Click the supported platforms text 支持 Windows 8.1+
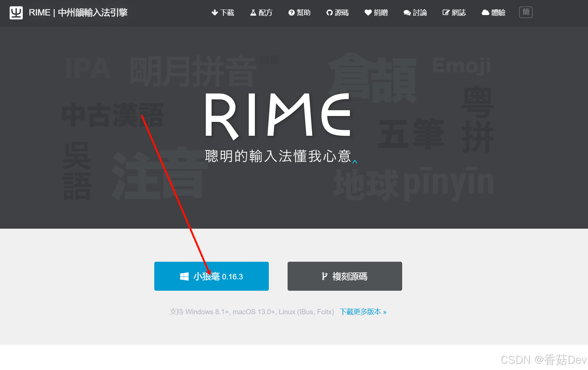Image resolution: width=588 pixels, height=370 pixels. (x=252, y=312)
